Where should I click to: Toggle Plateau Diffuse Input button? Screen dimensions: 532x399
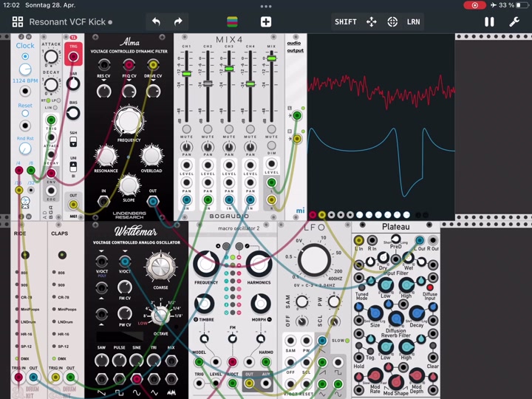(x=430, y=287)
